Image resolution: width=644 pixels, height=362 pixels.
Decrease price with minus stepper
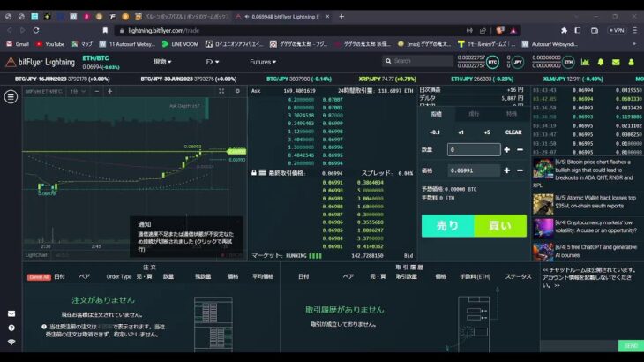click(x=520, y=170)
